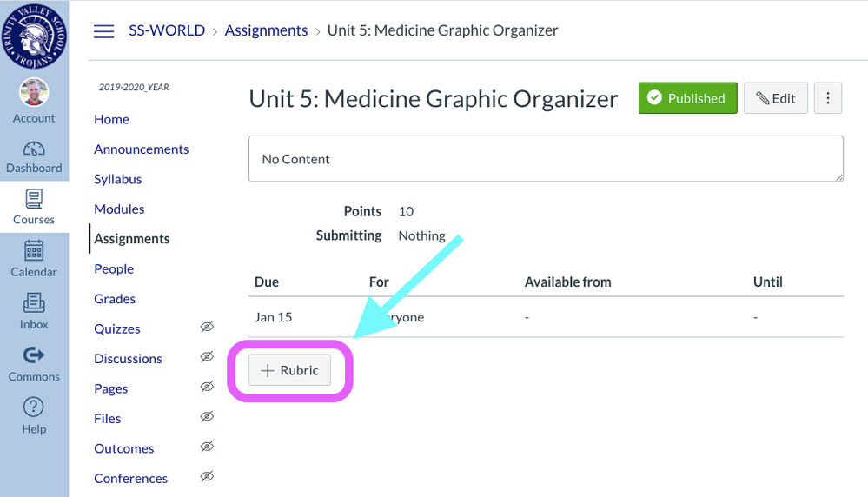Go to Assignments breadcrumb link

tap(266, 30)
